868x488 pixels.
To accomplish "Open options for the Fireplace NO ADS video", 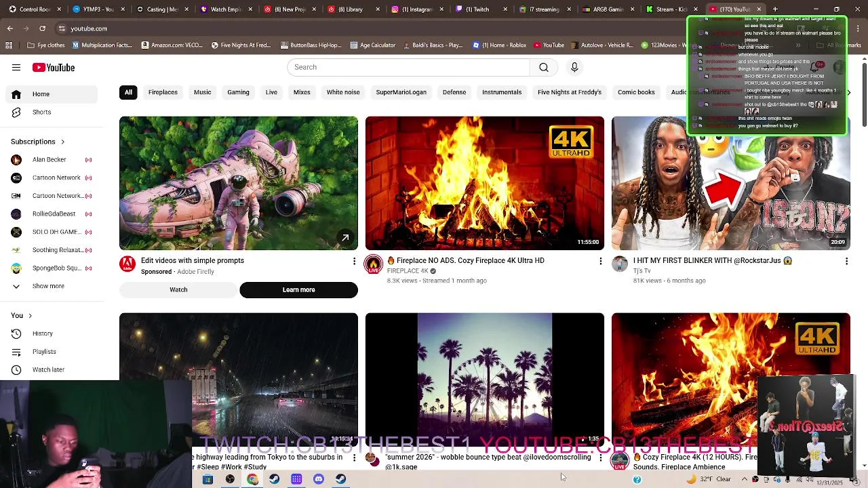I will click(x=600, y=262).
